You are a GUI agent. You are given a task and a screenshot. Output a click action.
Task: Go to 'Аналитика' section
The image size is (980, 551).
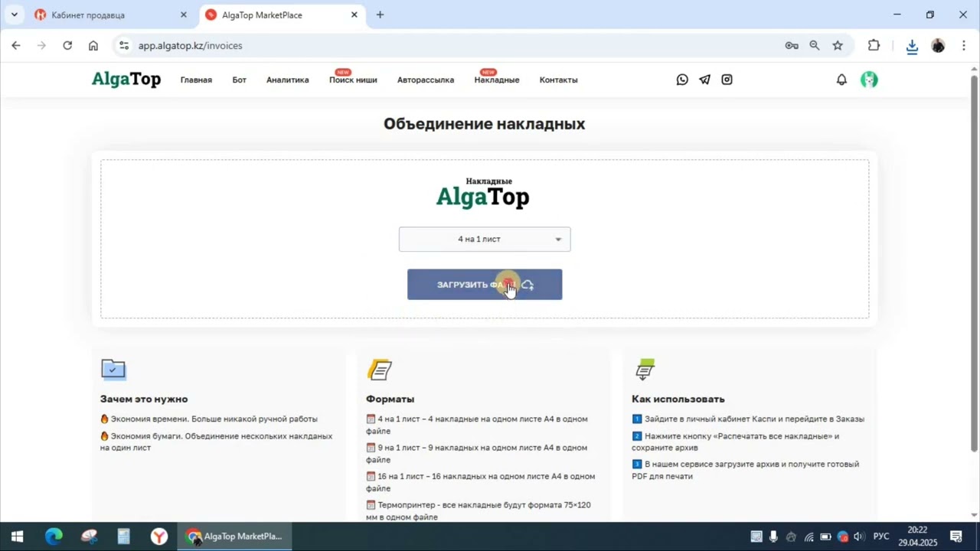coord(288,80)
